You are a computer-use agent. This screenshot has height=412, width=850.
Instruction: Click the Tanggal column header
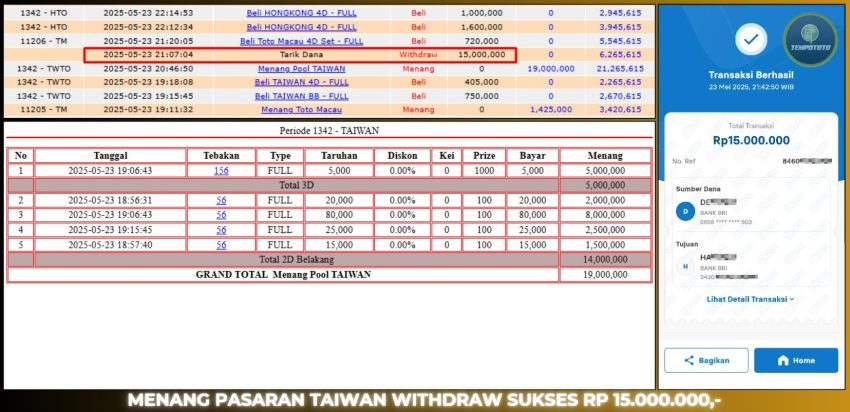pos(111,156)
